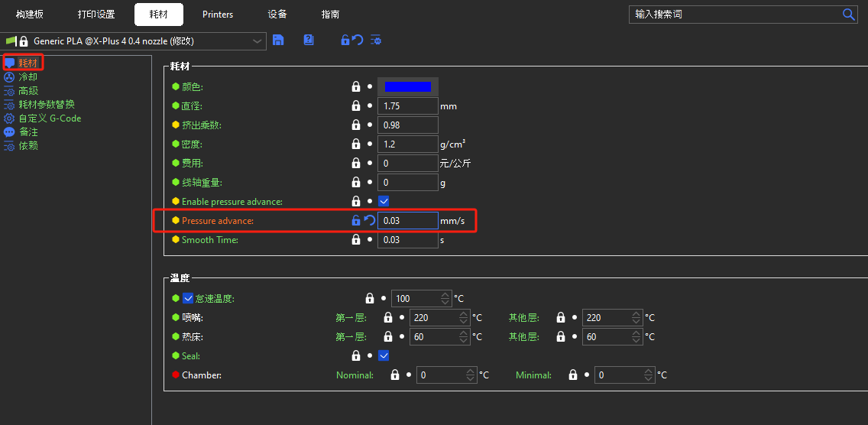Click the lock icon for Chamber Minimal
The width and height of the screenshot is (868, 425).
click(x=573, y=375)
